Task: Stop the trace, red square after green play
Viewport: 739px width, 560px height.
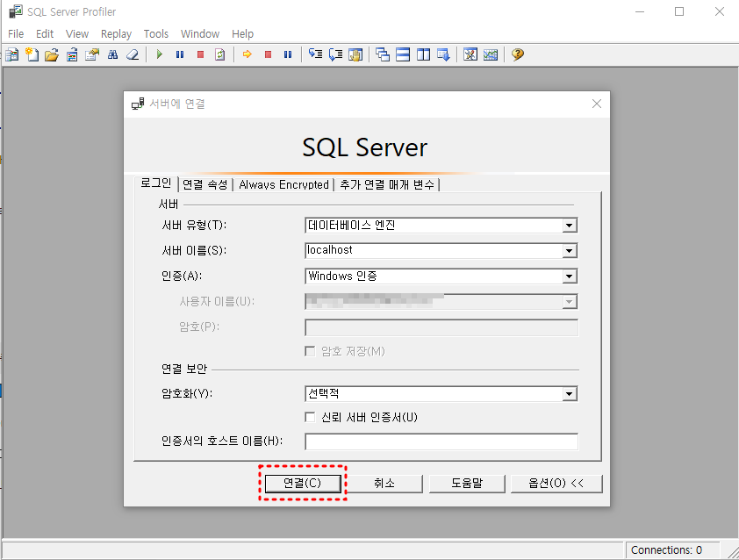Action: point(200,54)
